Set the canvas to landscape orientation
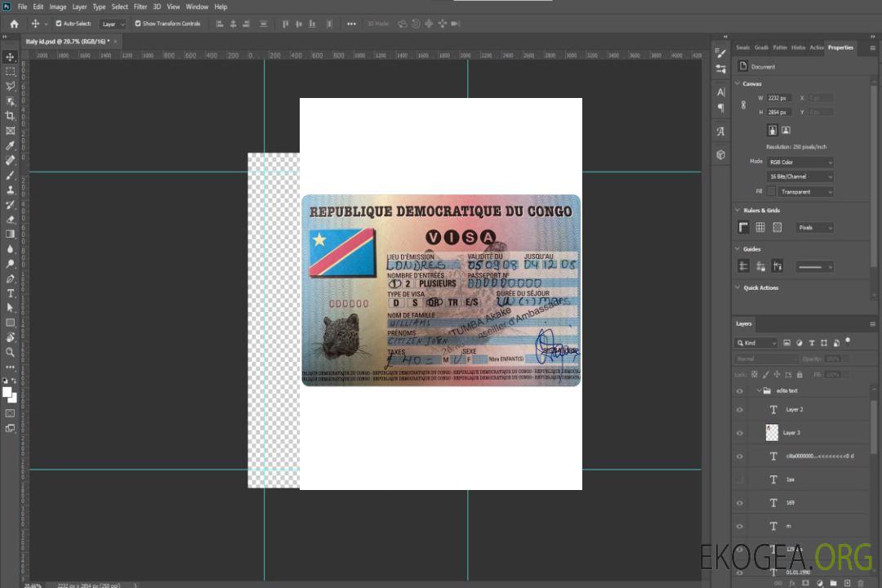This screenshot has width=882, height=588. pos(786,131)
